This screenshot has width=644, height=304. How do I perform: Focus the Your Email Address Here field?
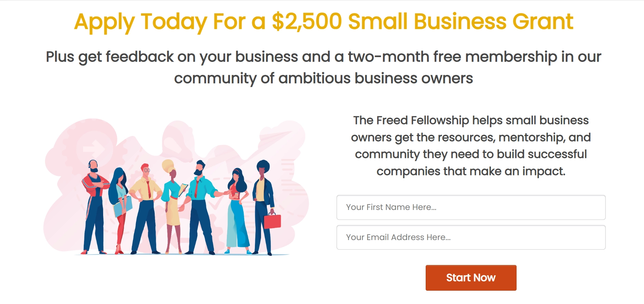(471, 237)
